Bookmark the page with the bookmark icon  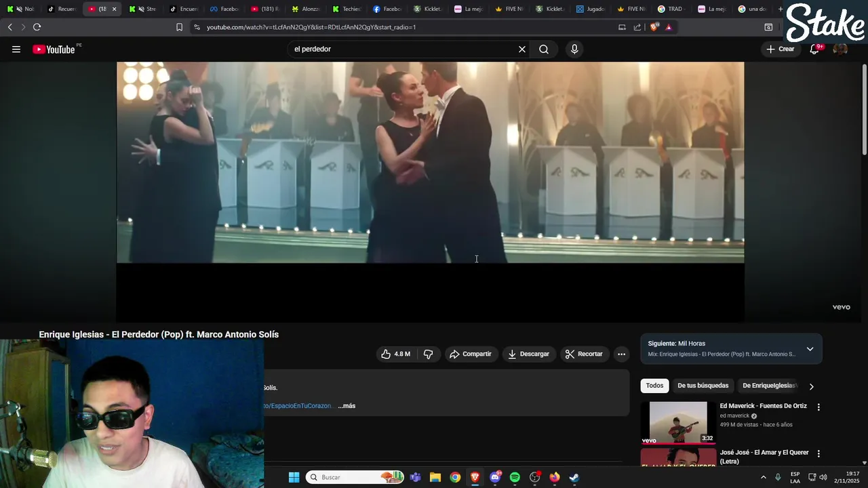tap(179, 27)
